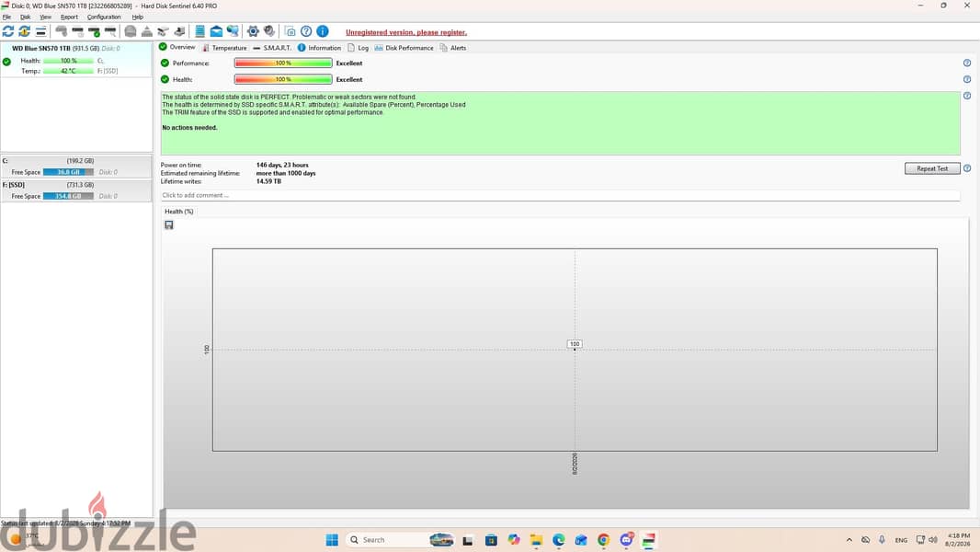Viewport: 980px width, 552px height.
Task: Switch to the S.M.A.R.T. tab
Action: pos(272,48)
